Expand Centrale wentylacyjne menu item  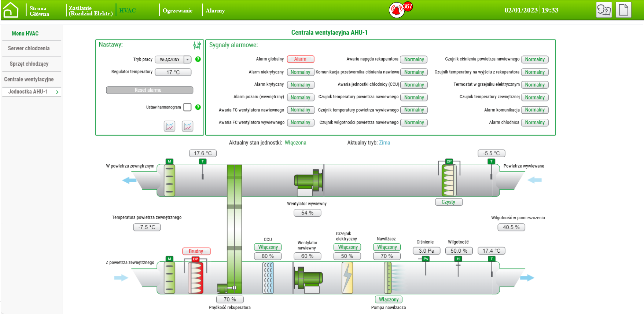click(29, 79)
